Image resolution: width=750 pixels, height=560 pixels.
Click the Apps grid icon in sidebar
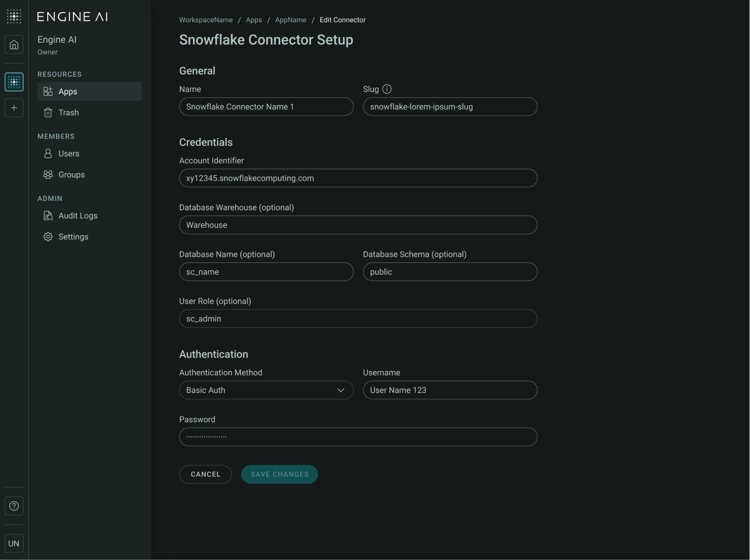click(x=48, y=91)
